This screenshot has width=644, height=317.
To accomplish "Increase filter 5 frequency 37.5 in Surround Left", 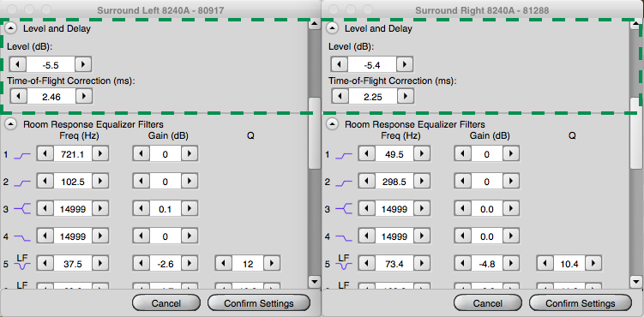I will point(100,264).
